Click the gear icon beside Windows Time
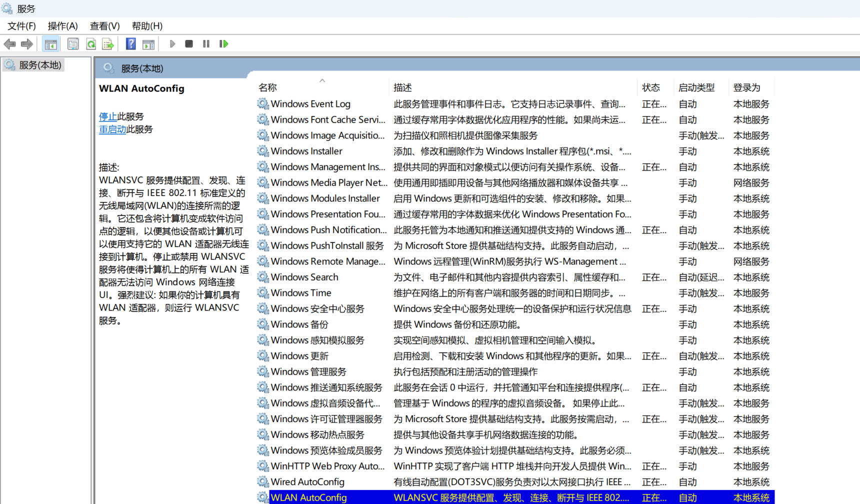 263,293
